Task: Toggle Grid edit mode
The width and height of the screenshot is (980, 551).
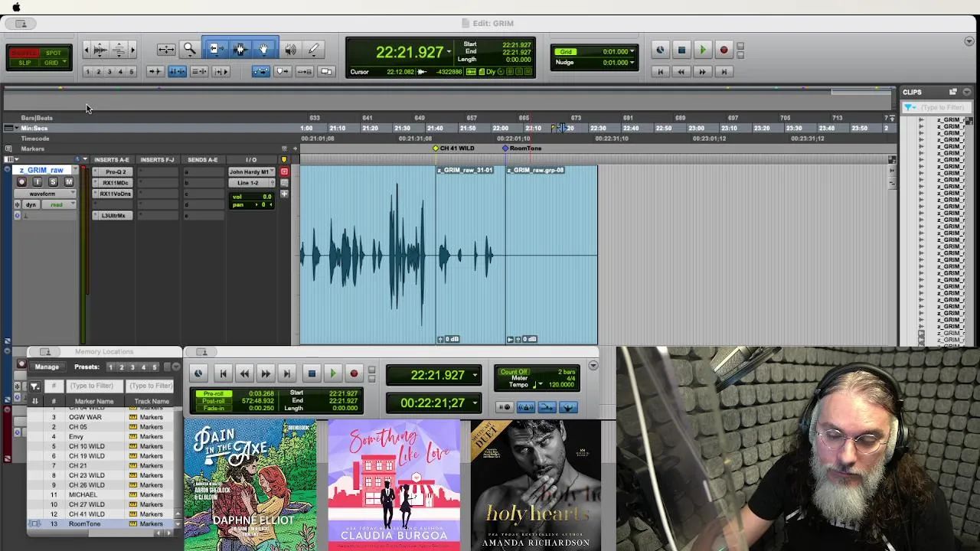Action: click(x=54, y=63)
